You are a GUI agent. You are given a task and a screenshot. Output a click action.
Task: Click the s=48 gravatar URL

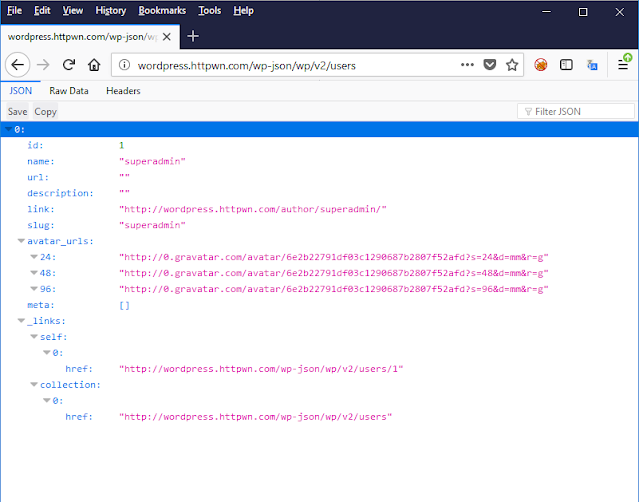pos(334,273)
